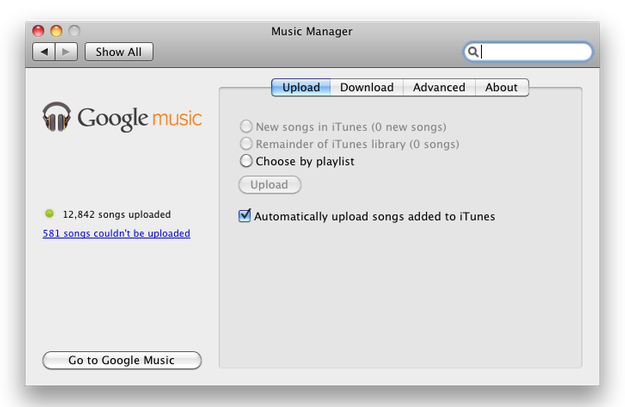
Task: Click the Music Manager window title
Action: [312, 31]
